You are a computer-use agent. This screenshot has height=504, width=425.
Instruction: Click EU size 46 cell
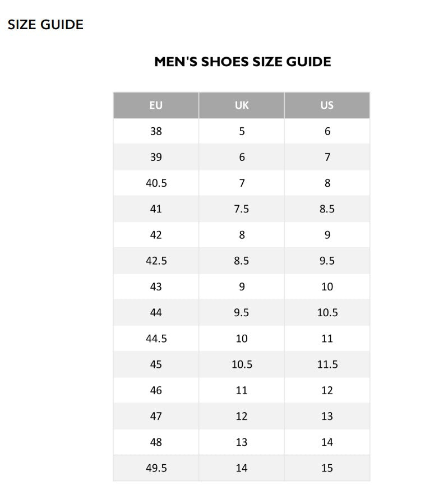[156, 390]
